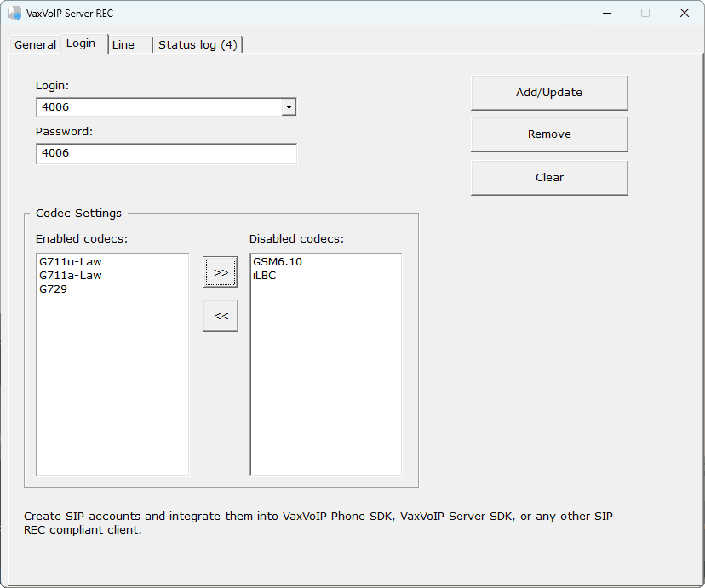Close the VaxVoIP Server REC window

pyautogui.click(x=685, y=13)
